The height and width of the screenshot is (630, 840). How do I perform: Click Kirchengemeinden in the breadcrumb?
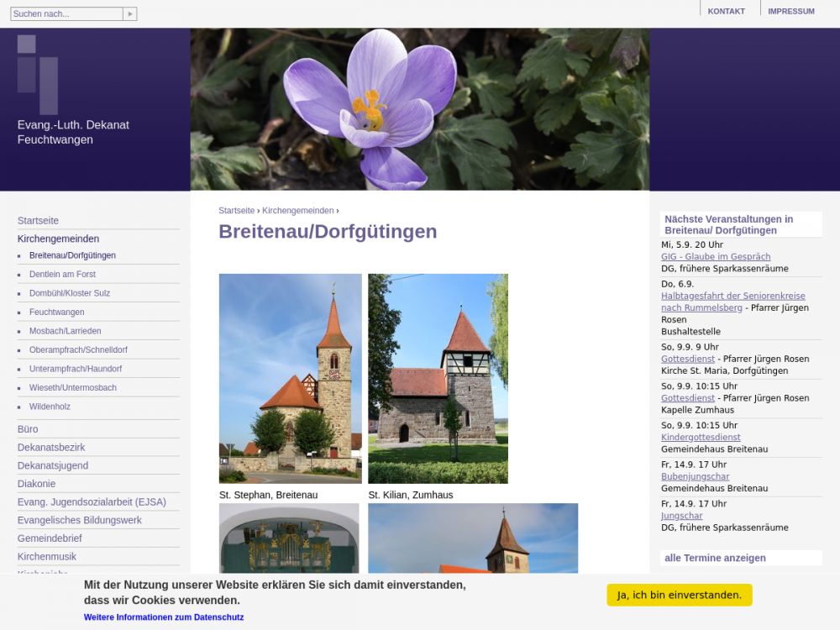coord(297,211)
